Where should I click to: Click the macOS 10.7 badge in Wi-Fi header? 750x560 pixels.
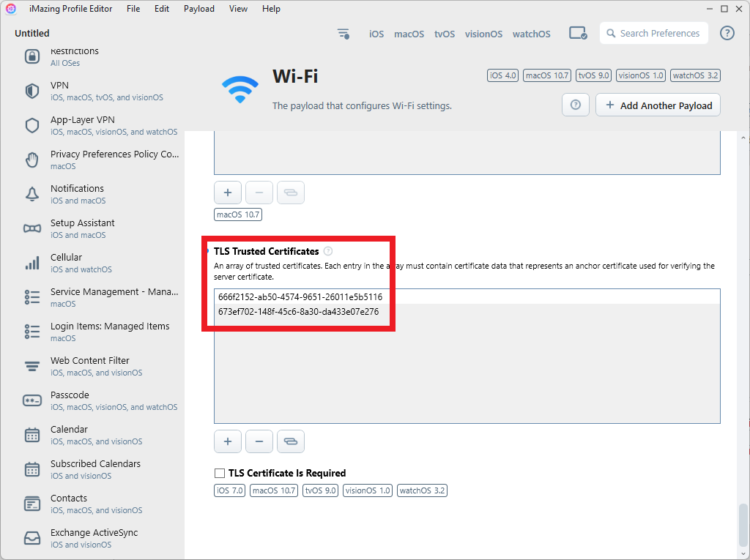point(547,75)
